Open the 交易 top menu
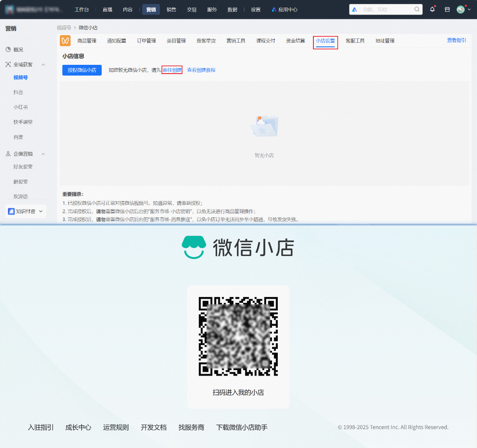The image size is (477, 448). tap(192, 10)
